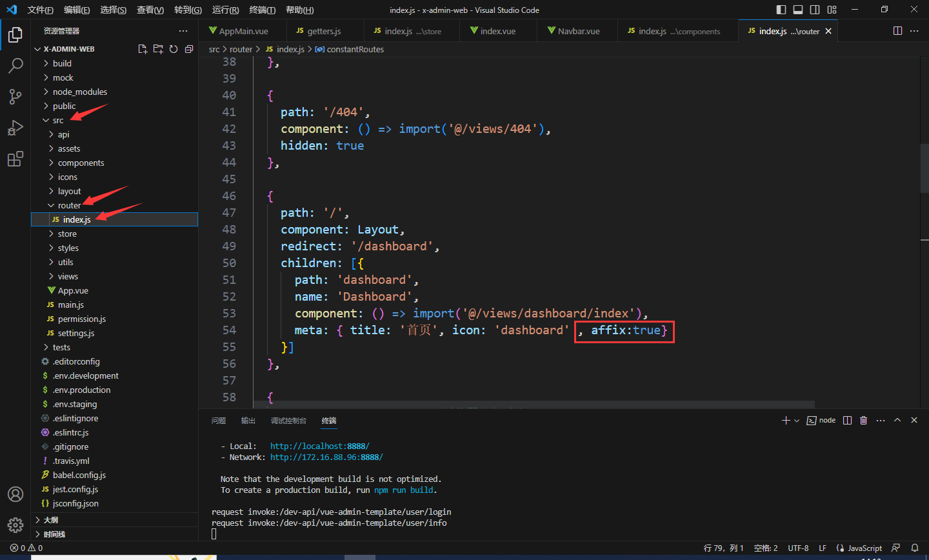
Task: Expand the views folder
Action: (114, 276)
